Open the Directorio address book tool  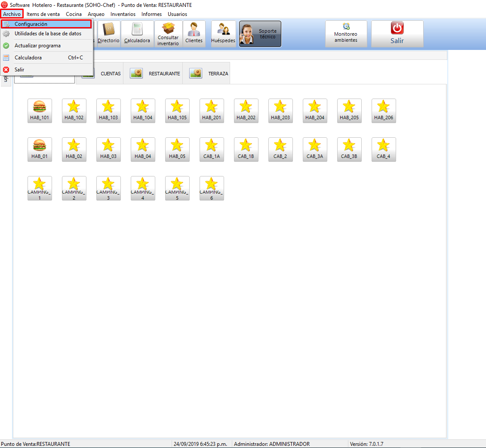[x=108, y=34]
